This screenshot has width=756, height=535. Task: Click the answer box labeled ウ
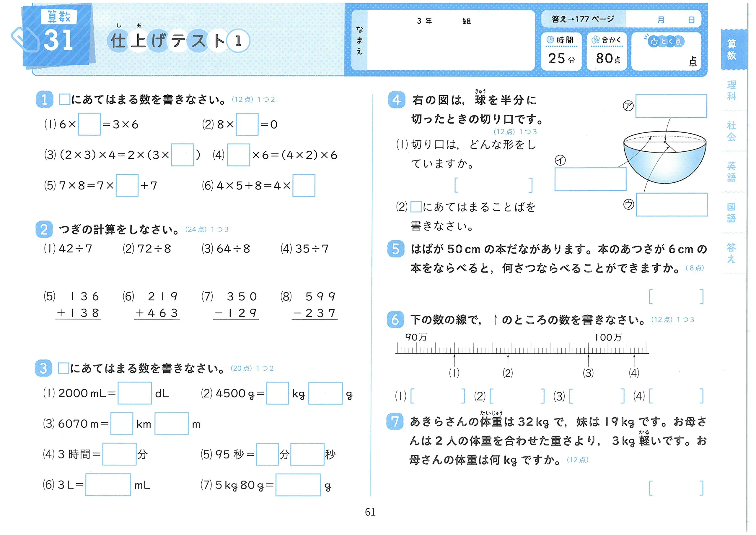(x=671, y=204)
